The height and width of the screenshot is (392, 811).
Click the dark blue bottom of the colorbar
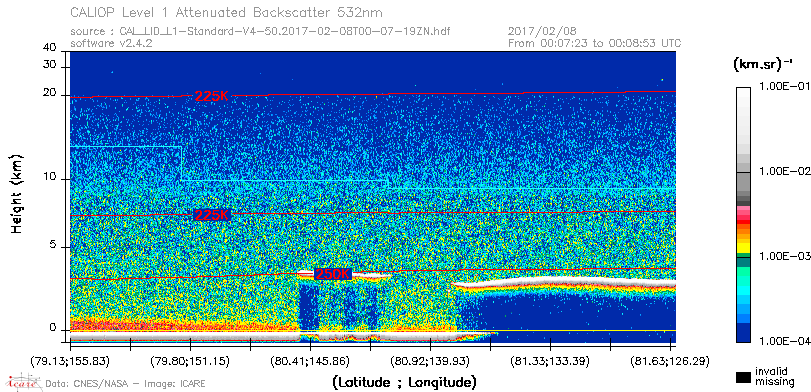click(743, 333)
